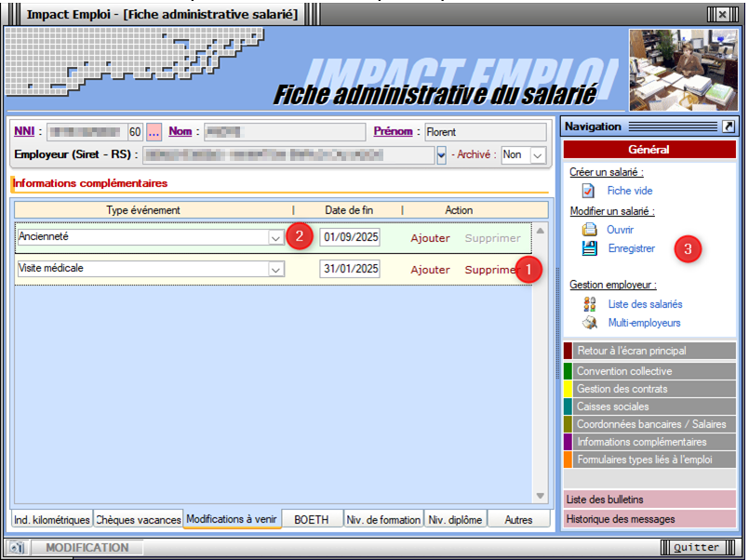The image size is (749, 560).
Task: Click the date field showing 31/01/2025
Action: (x=350, y=270)
